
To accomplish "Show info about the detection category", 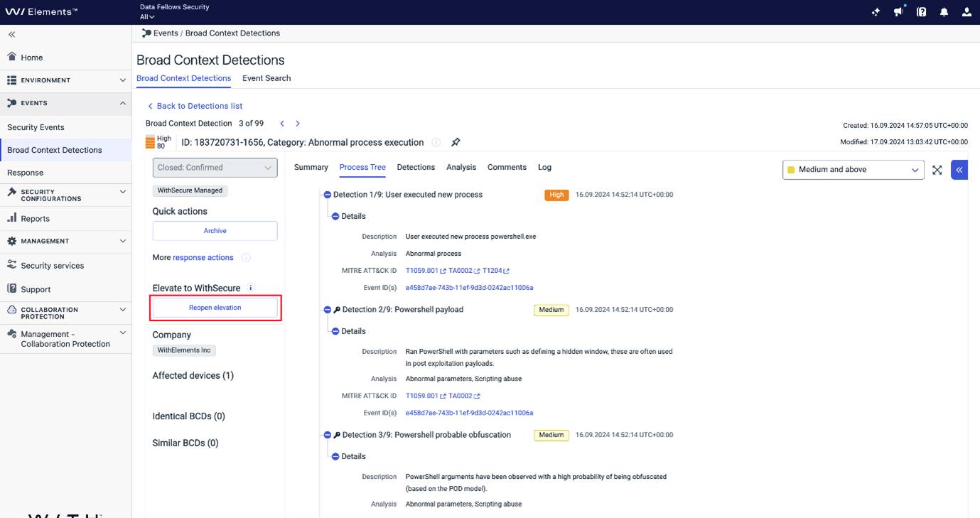I will 436,142.
